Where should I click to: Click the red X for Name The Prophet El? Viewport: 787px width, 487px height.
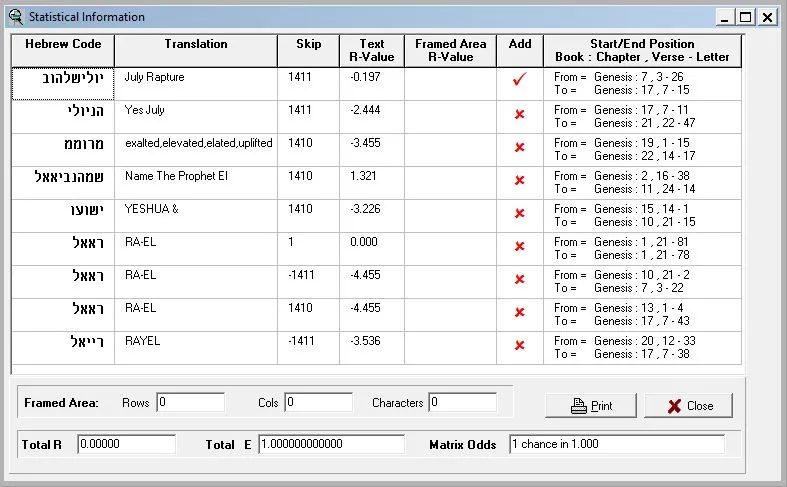click(519, 181)
